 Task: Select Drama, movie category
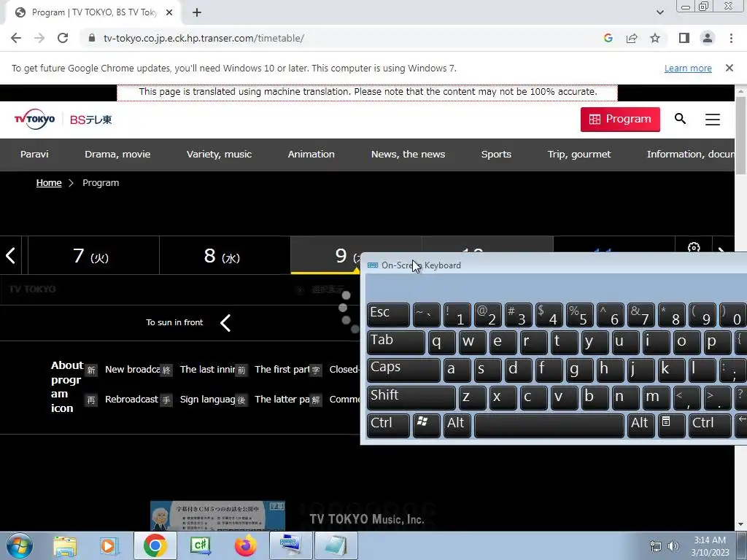(117, 155)
